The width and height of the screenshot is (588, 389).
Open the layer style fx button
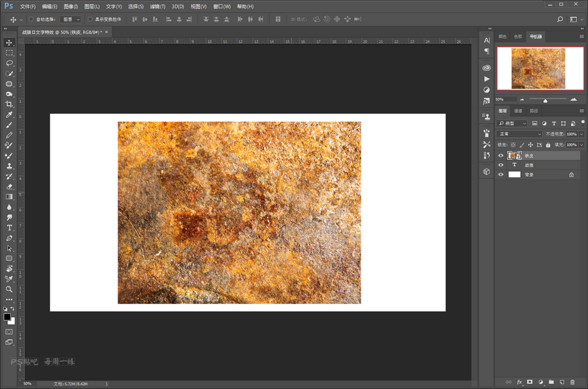[x=519, y=381]
